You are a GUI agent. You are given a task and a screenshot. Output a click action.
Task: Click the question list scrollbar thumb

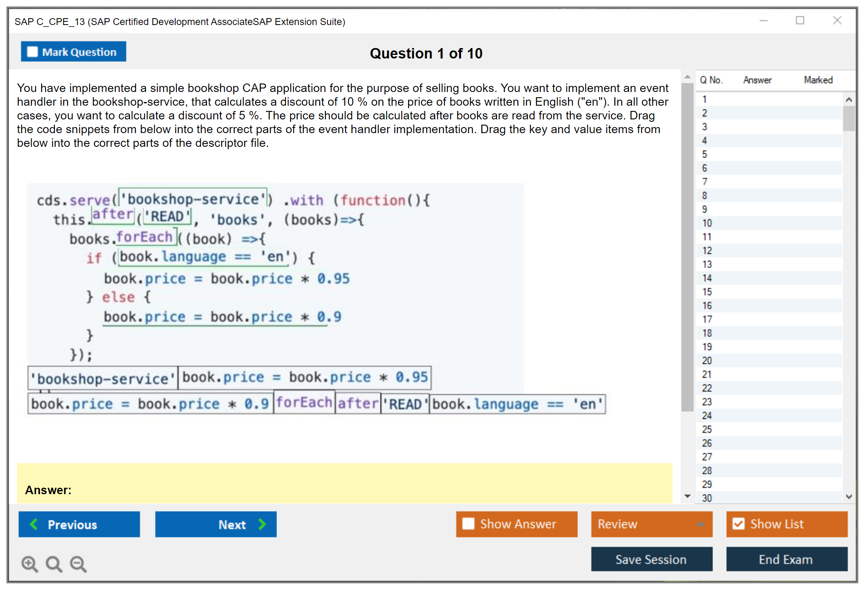(849, 118)
